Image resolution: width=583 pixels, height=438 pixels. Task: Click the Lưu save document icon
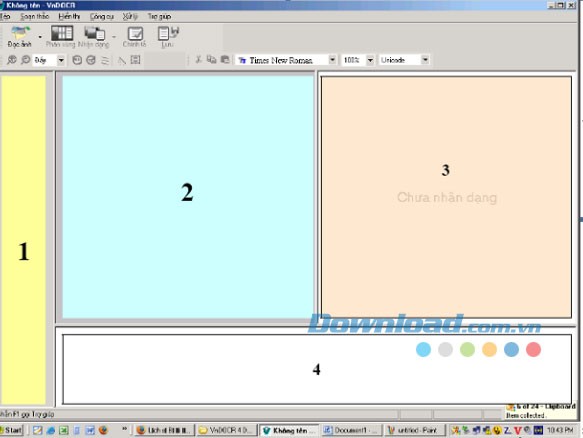point(168,36)
